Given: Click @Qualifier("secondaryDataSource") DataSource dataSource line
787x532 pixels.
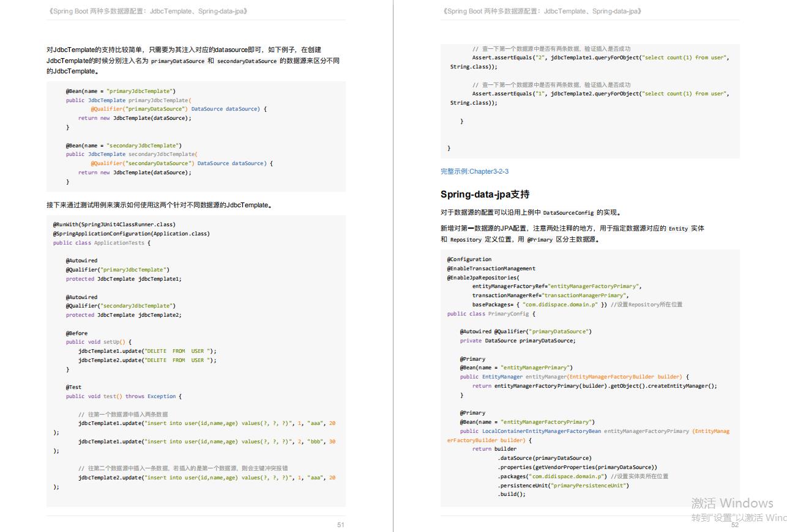Looking at the screenshot, I should pos(182,163).
